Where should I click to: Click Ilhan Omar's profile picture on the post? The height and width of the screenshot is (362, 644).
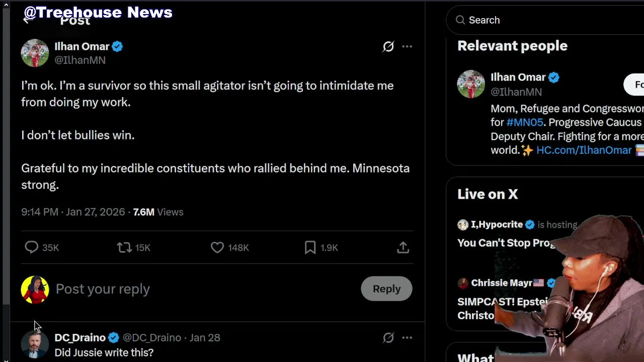(x=35, y=53)
